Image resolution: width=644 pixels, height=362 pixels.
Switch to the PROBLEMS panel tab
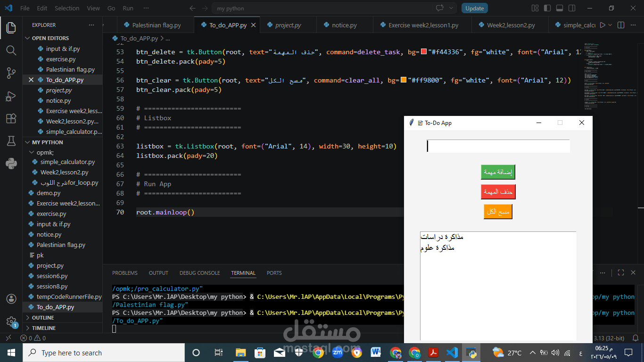pyautogui.click(x=125, y=273)
